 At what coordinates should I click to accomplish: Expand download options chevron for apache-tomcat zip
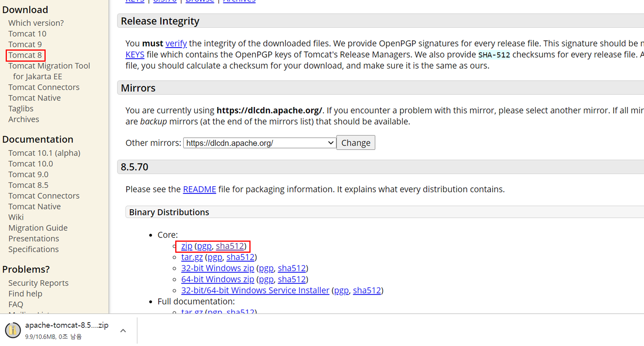123,331
